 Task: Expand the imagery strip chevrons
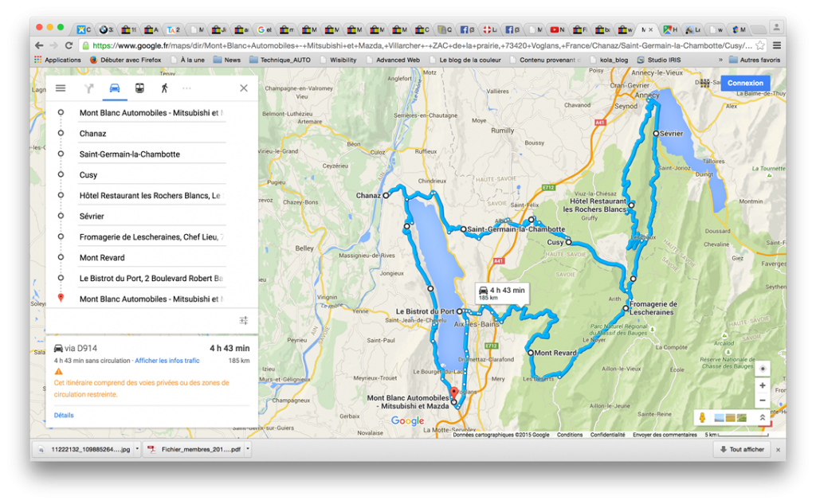(763, 417)
